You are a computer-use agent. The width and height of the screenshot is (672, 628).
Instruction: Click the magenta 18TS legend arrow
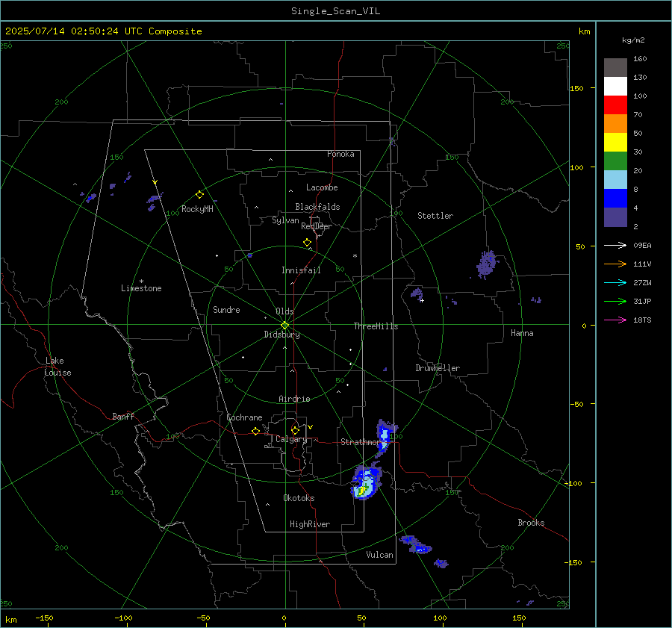point(615,320)
